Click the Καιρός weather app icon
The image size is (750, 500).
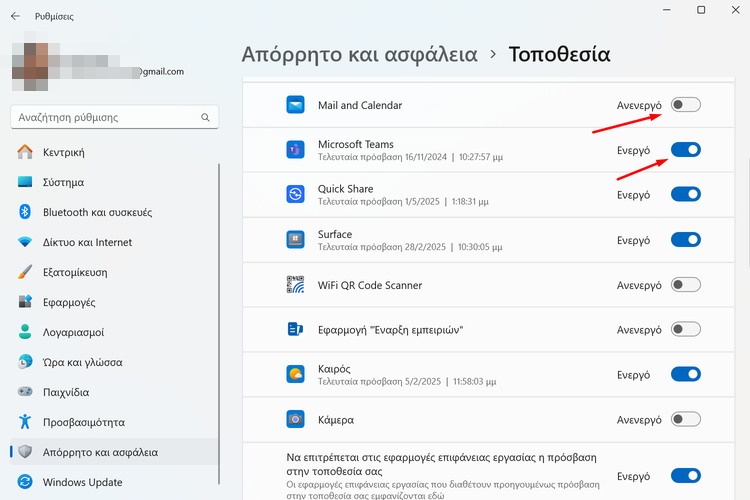point(296,374)
